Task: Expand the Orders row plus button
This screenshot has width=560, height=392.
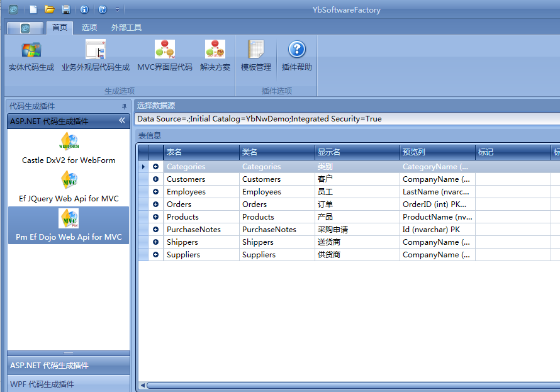Action: tap(155, 204)
